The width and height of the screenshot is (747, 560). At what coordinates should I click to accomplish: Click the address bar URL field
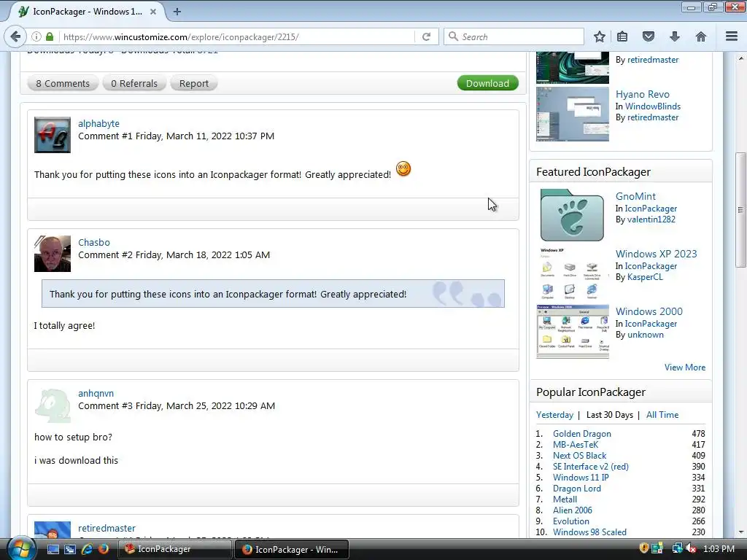pos(236,36)
